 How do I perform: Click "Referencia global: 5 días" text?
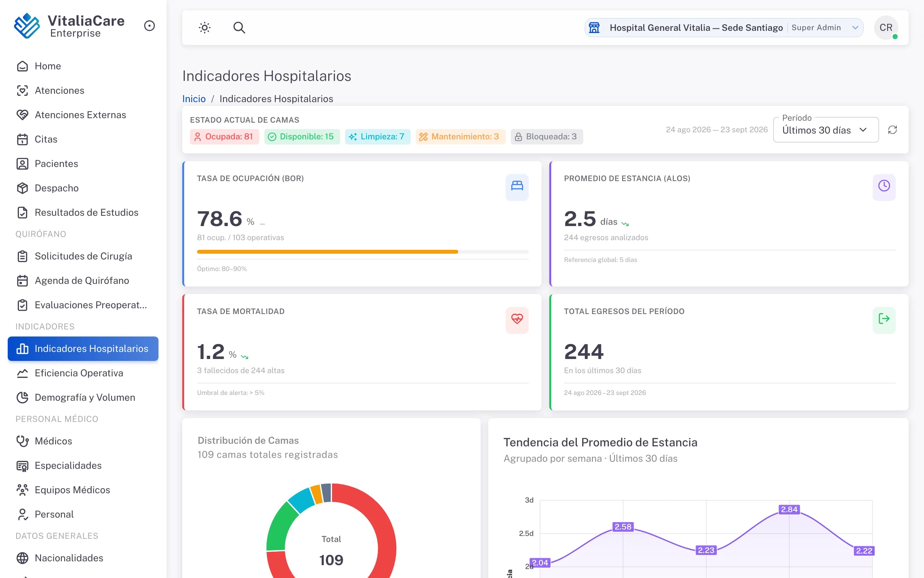[601, 260]
